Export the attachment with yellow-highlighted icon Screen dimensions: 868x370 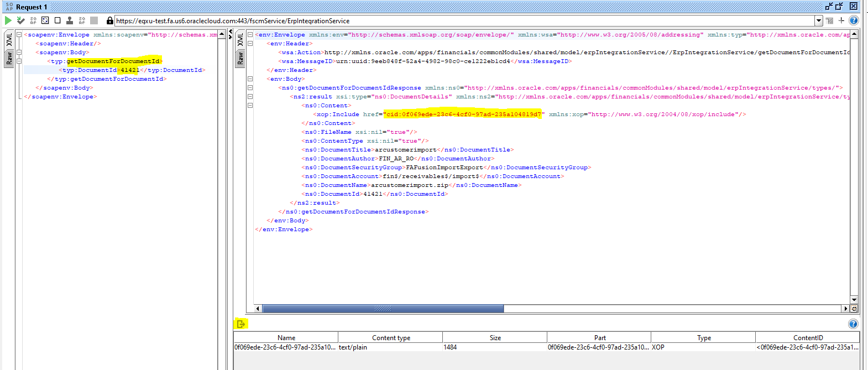tap(240, 324)
